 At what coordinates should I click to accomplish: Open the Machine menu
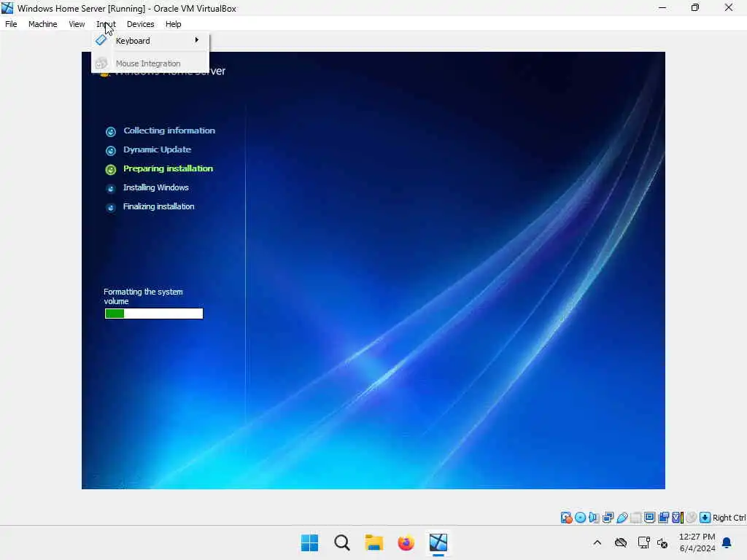click(x=42, y=24)
